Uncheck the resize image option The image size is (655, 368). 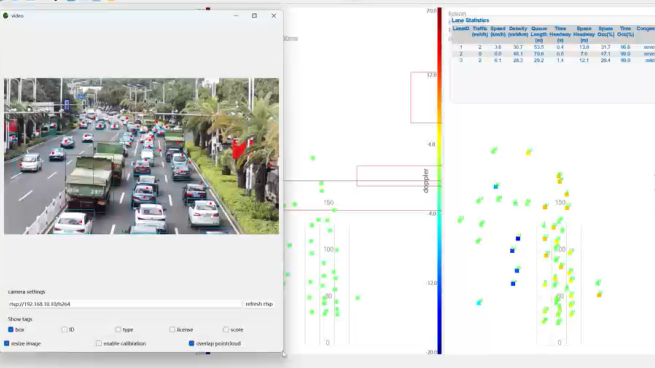7,343
